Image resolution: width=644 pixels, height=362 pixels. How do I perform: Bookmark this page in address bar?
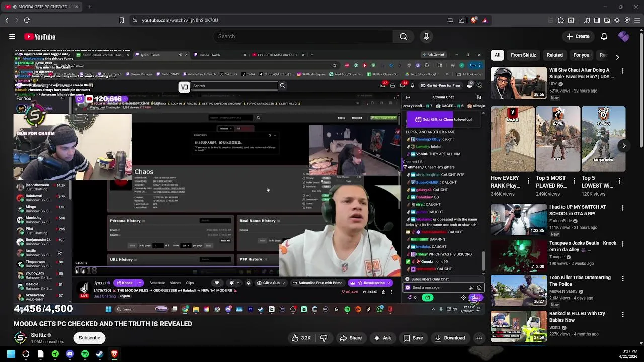(121, 20)
